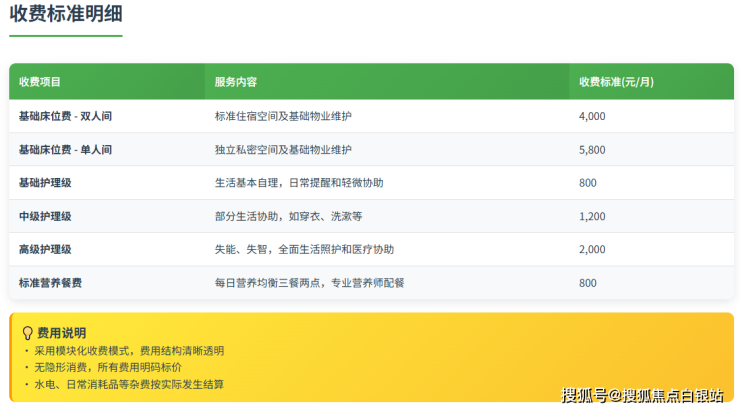740x412 pixels.
Task: Click the 失能、失智 service description
Action: point(304,249)
